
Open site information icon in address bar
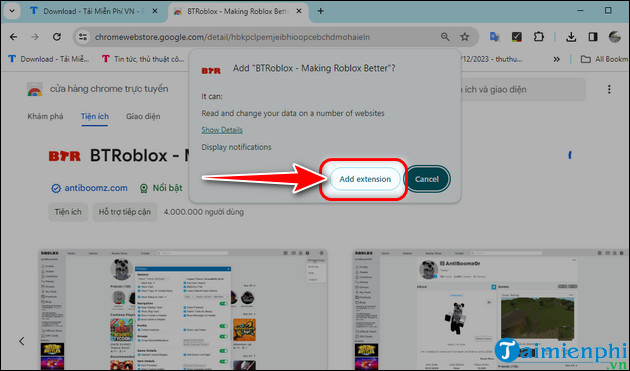coord(83,37)
